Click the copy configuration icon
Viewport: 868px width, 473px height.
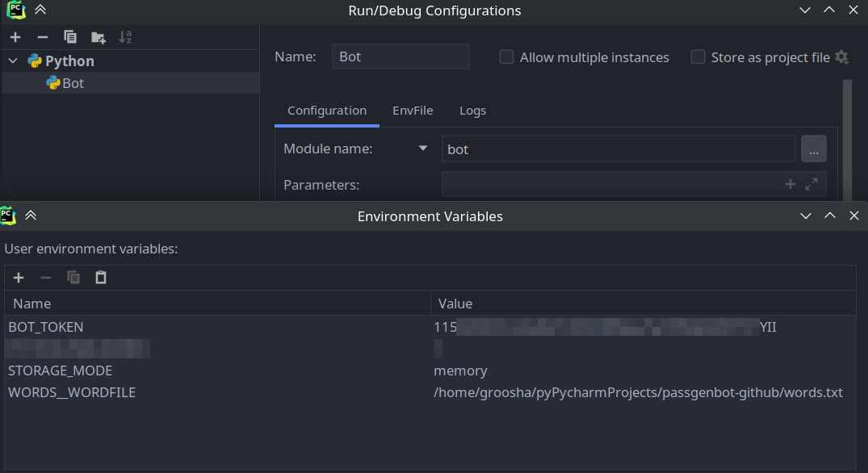[x=70, y=37]
